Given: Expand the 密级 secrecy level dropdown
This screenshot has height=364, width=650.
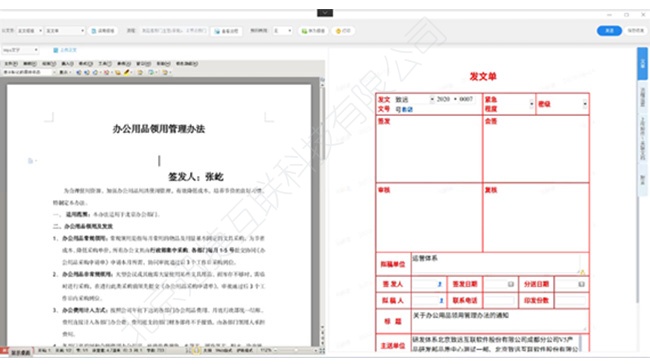Looking at the screenshot, I should [585, 104].
